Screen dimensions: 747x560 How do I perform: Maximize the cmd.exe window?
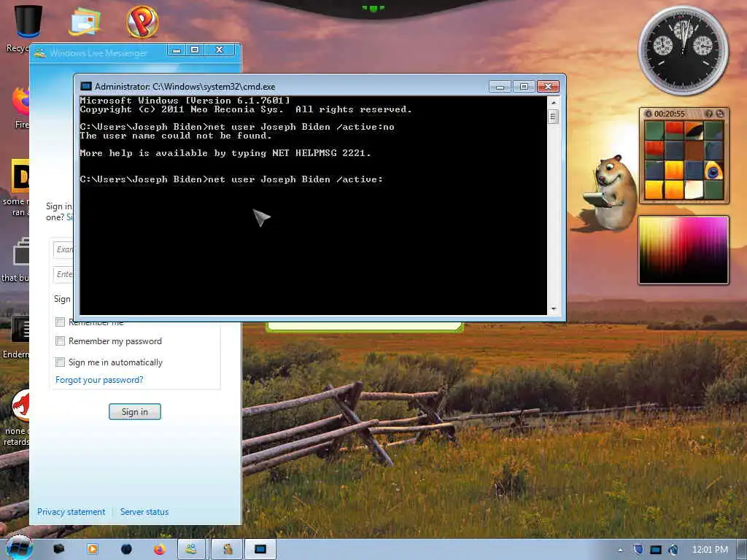524,87
